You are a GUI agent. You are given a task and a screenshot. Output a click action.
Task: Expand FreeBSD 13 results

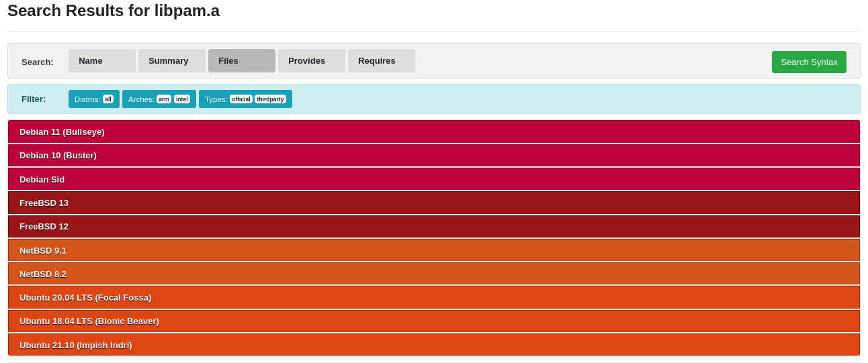tap(434, 203)
